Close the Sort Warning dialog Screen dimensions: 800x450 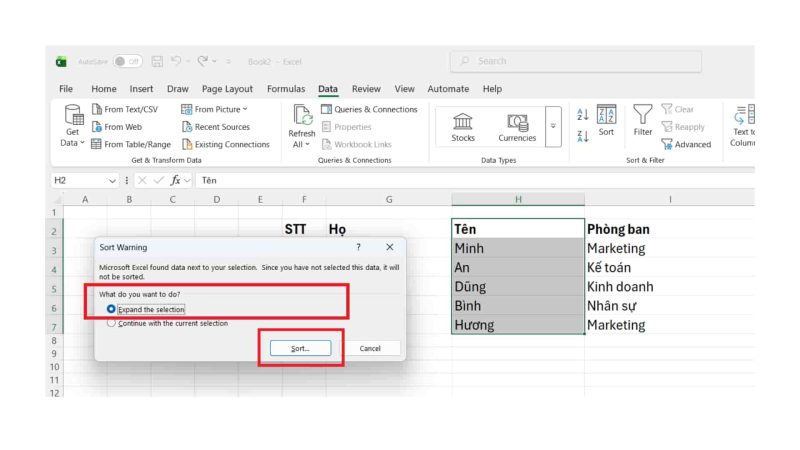[x=390, y=247]
